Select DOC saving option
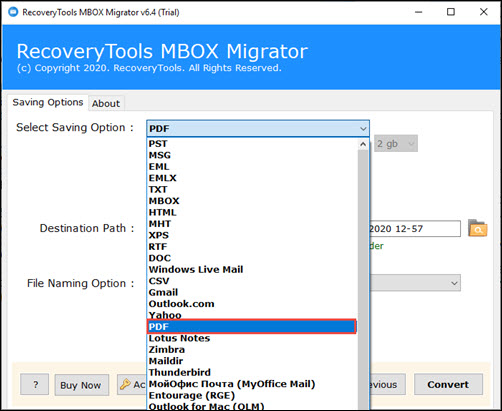This screenshot has height=411, width=502. tap(252, 258)
